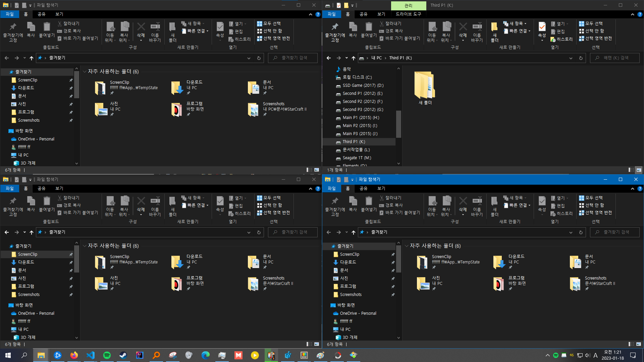Toggle the IME language indicator A in tray
Image resolution: width=644 pixels, height=362 pixels.
pyautogui.click(x=595, y=355)
